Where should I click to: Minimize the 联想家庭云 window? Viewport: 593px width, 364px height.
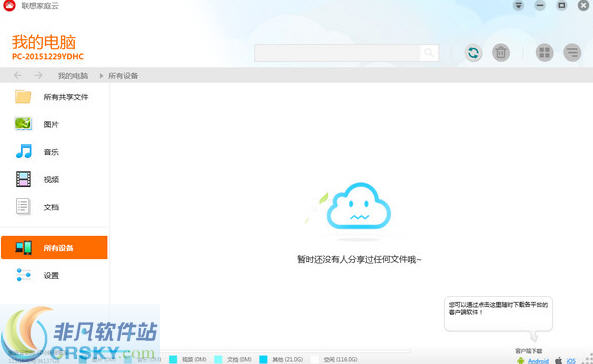coord(540,5)
